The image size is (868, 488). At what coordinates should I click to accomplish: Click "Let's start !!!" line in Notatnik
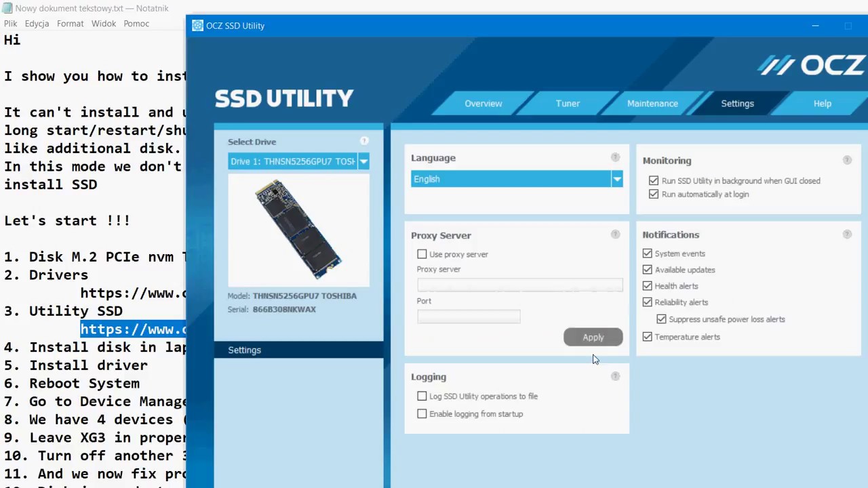pos(67,220)
